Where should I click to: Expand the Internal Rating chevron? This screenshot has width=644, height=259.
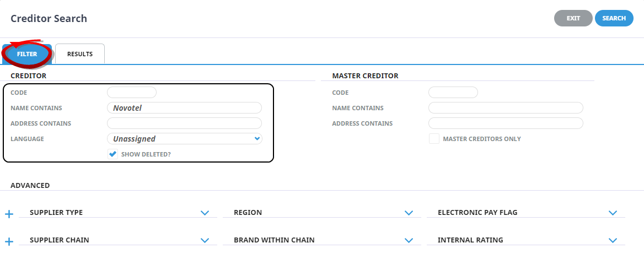point(613,240)
